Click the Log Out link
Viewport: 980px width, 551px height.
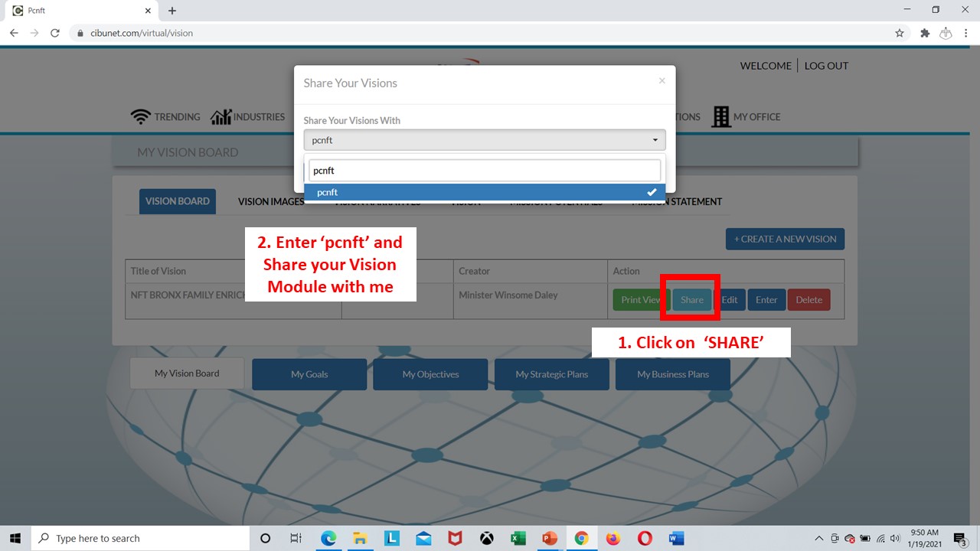(826, 66)
